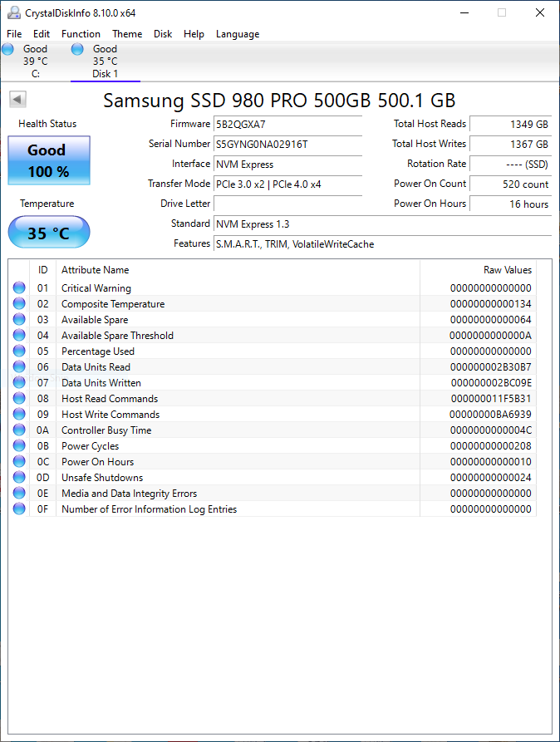Open the Theme menu
The width and height of the screenshot is (560, 742).
tap(127, 34)
